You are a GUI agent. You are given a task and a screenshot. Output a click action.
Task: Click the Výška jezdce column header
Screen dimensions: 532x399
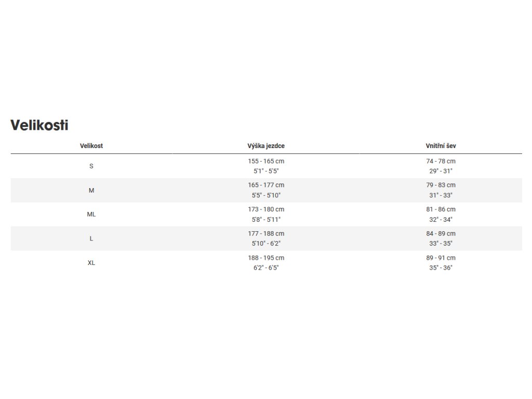[x=266, y=146]
